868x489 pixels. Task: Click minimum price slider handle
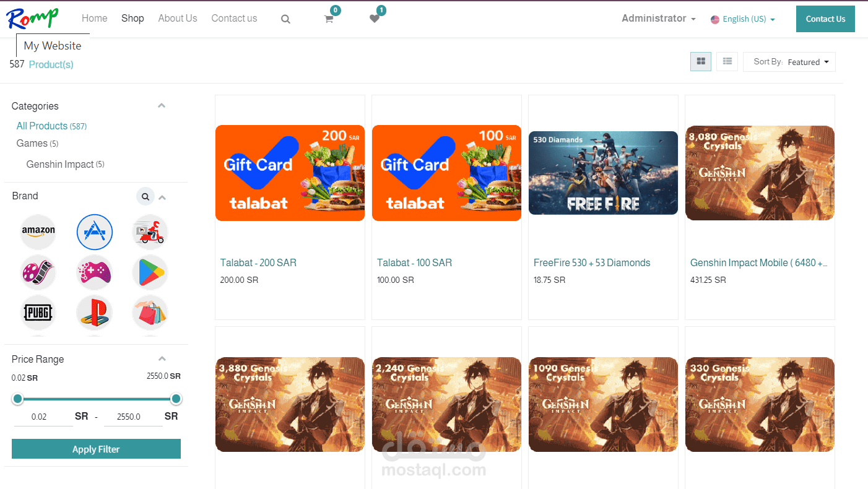pyautogui.click(x=17, y=399)
